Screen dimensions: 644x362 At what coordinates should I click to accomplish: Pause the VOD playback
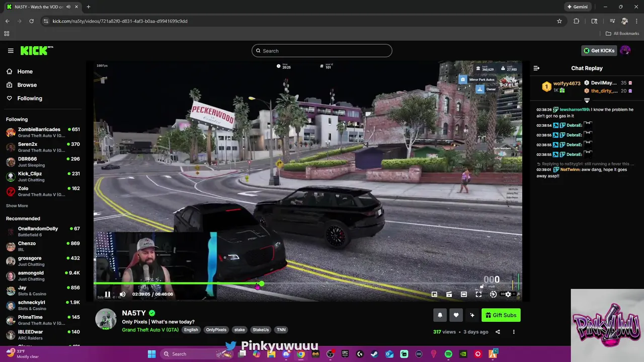point(107,294)
